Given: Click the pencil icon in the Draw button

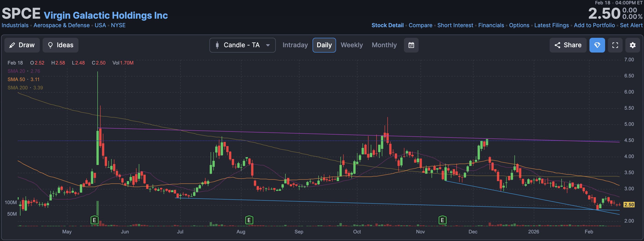Looking at the screenshot, I should tap(12, 45).
